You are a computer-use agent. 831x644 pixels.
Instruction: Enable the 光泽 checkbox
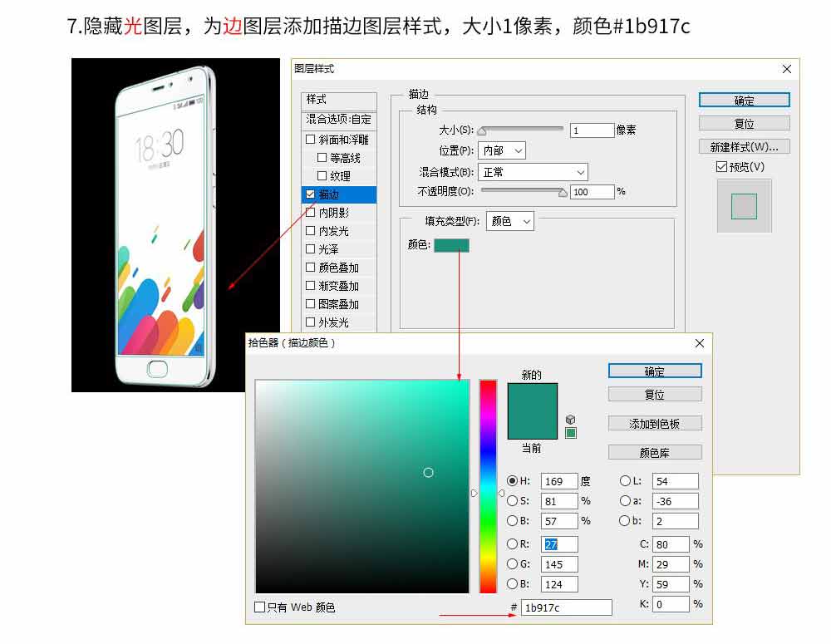(x=311, y=248)
